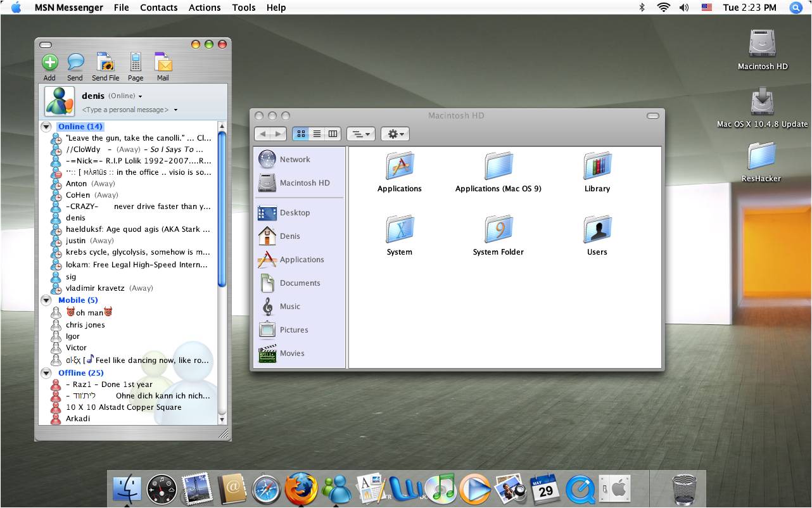
Task: Click the Send message icon
Action: click(x=75, y=62)
